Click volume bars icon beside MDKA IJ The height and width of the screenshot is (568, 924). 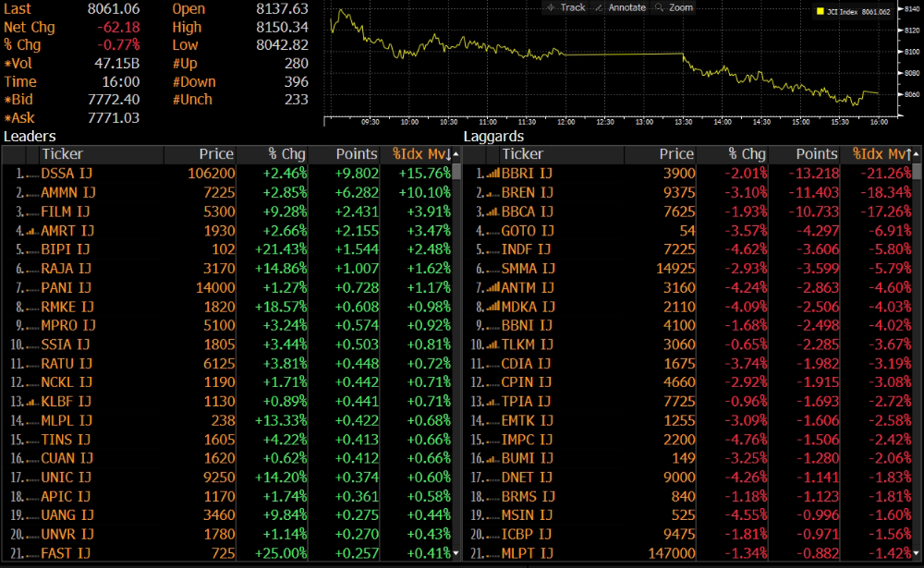[x=492, y=307]
